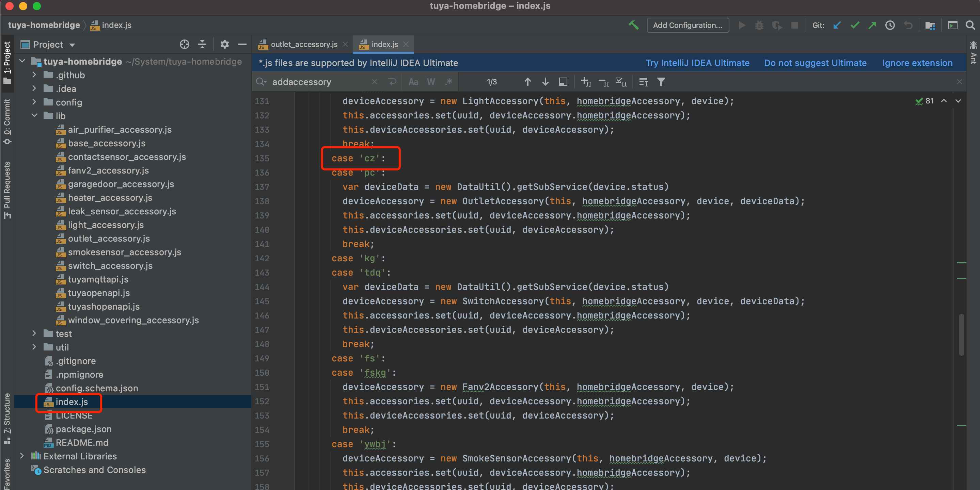
Task: Open the Ant tool window on right edge
Action: [x=973, y=53]
